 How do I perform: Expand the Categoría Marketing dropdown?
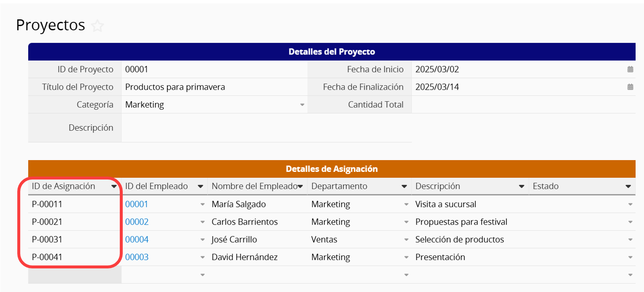tap(302, 105)
